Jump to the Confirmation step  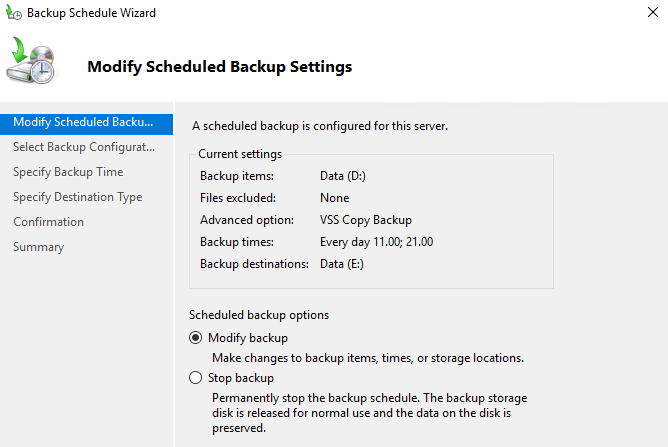(48, 222)
